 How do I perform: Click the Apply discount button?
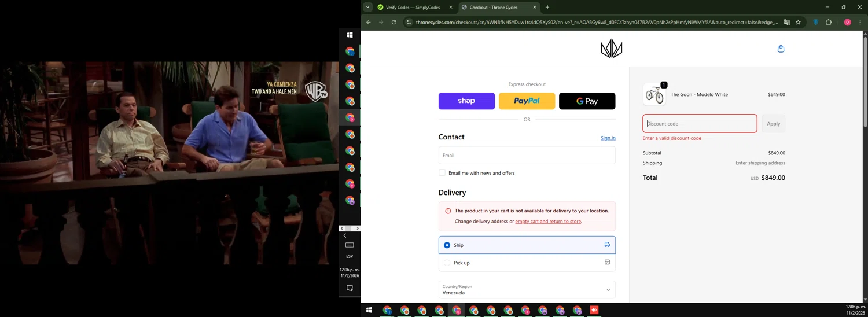pos(773,124)
